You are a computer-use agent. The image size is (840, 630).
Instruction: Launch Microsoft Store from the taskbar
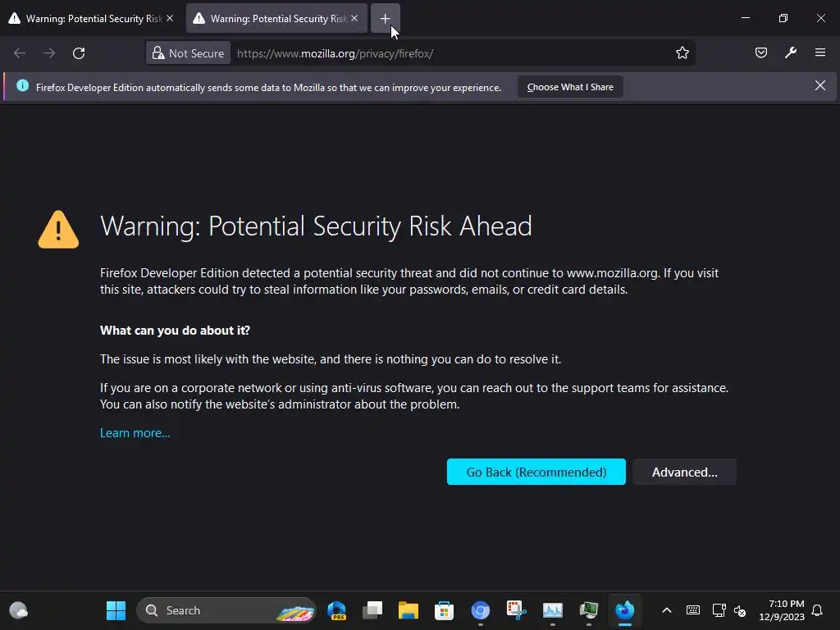click(x=444, y=610)
